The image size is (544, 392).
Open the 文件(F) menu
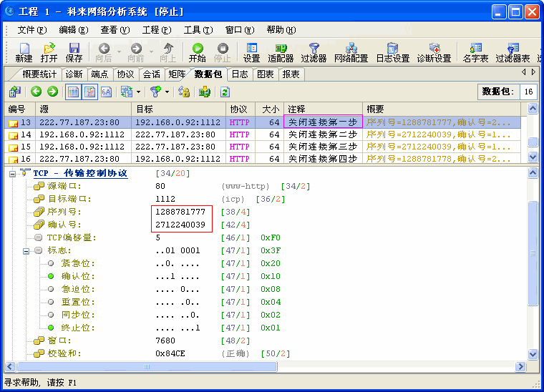[32, 30]
